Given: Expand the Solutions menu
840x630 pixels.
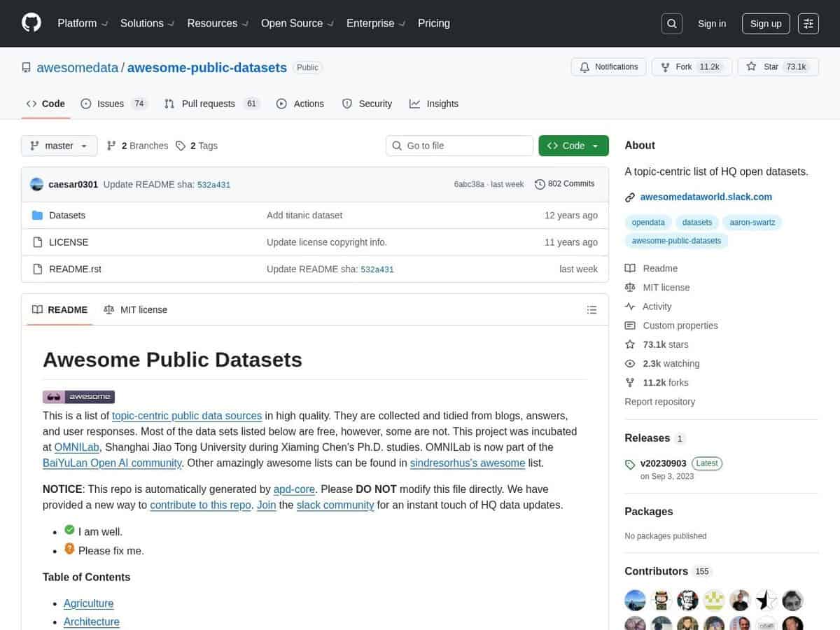Looking at the screenshot, I should pyautogui.click(x=147, y=23).
